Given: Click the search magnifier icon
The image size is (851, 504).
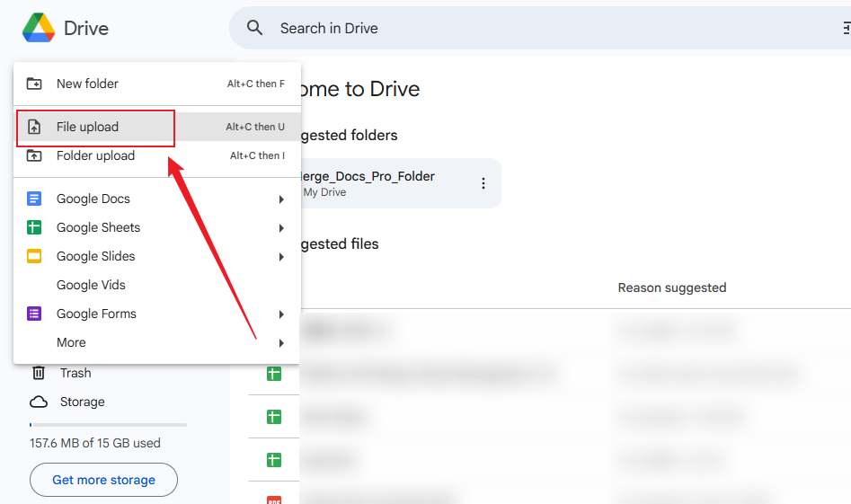Looking at the screenshot, I should [x=254, y=28].
